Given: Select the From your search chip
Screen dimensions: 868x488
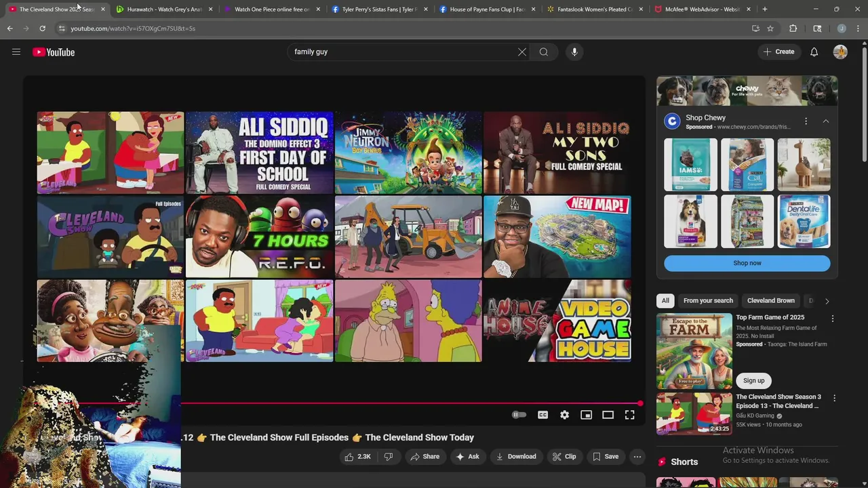Looking at the screenshot, I should click(708, 301).
